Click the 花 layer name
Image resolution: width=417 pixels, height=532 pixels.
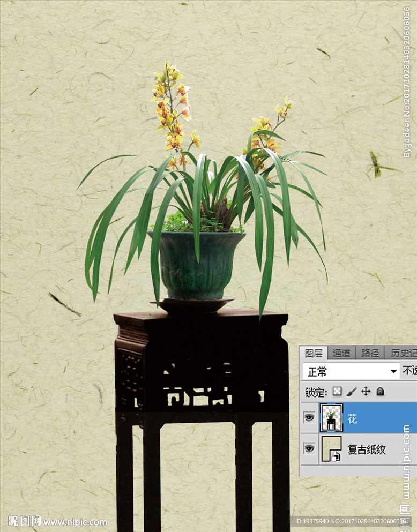[352, 419]
